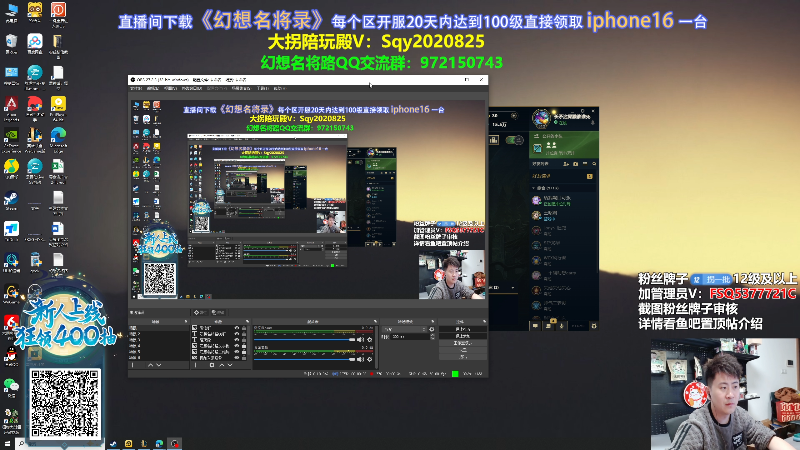Add a scene with plus button
The image size is (800, 450).
[x=133, y=365]
